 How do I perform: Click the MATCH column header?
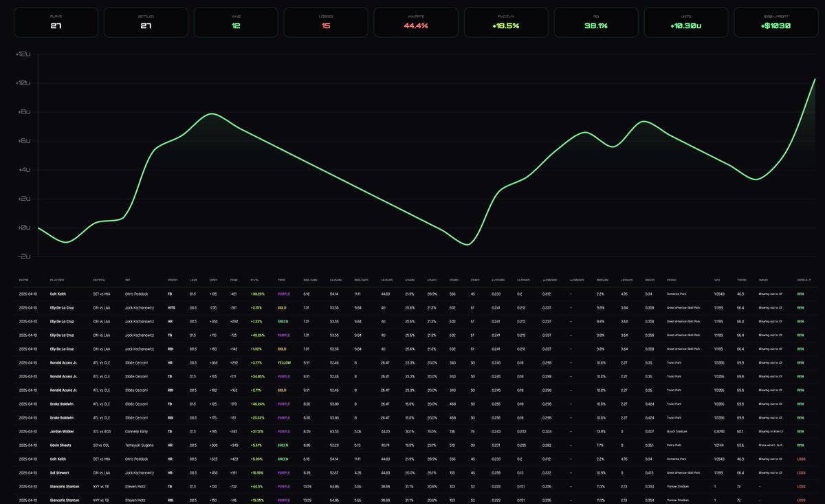click(99, 280)
